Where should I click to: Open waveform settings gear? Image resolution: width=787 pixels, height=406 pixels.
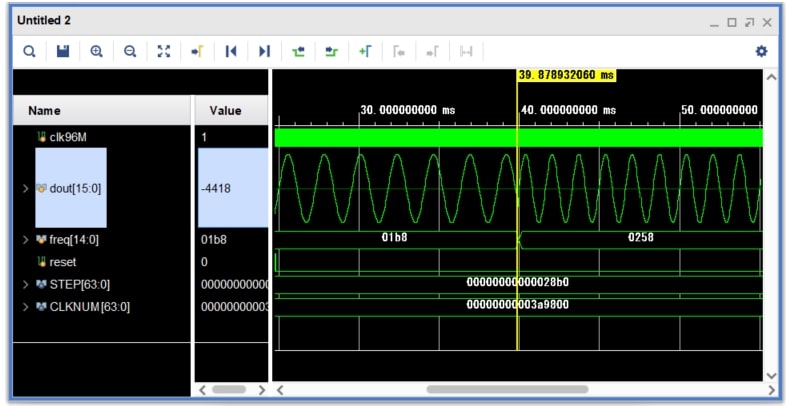pyautogui.click(x=761, y=51)
